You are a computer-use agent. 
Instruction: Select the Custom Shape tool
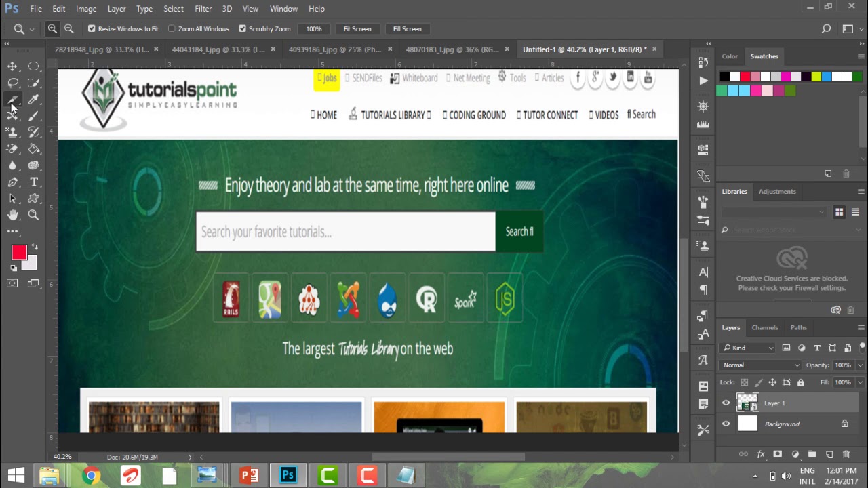(33, 199)
